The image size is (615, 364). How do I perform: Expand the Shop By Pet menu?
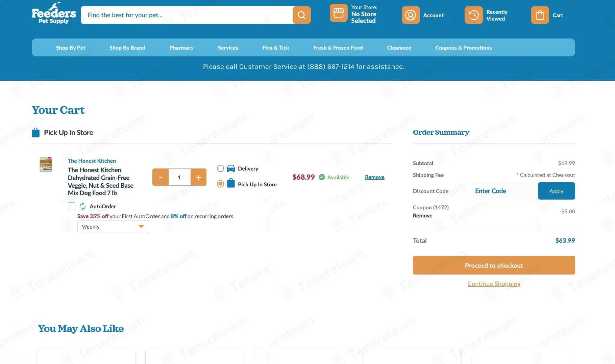[x=70, y=48]
